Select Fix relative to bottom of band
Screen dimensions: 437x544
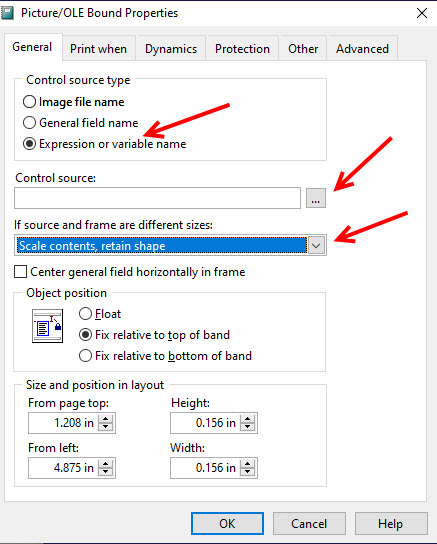click(85, 356)
